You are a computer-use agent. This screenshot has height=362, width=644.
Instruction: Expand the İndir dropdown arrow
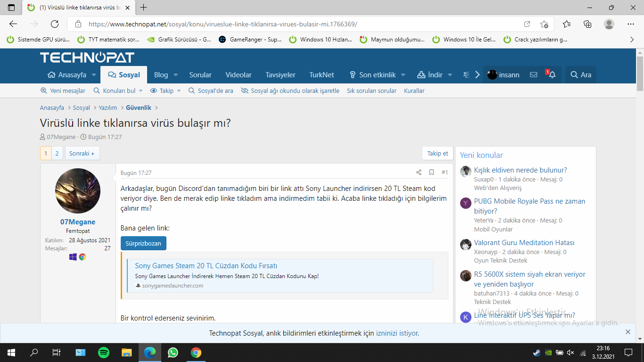point(450,75)
